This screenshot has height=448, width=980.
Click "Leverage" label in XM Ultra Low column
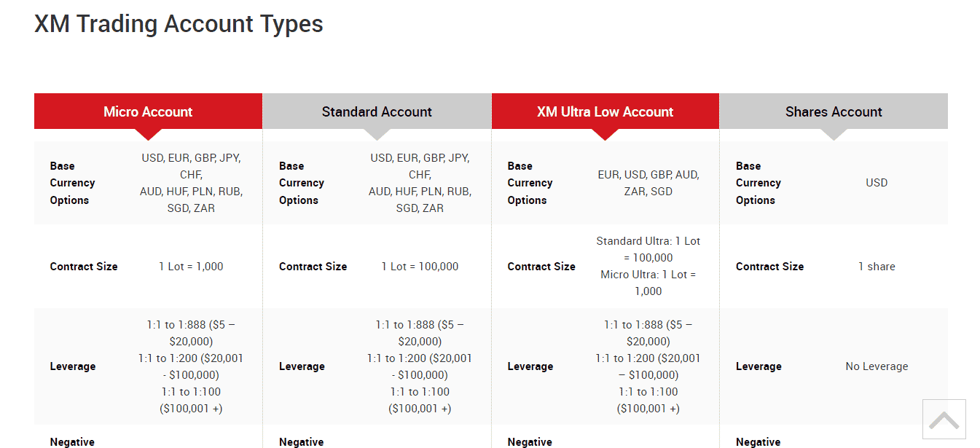(x=530, y=366)
